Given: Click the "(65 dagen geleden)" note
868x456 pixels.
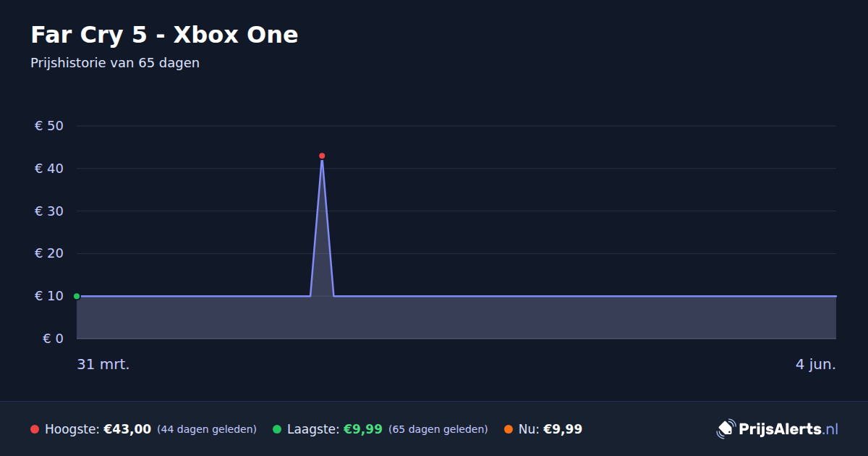Looking at the screenshot, I should click(438, 429).
